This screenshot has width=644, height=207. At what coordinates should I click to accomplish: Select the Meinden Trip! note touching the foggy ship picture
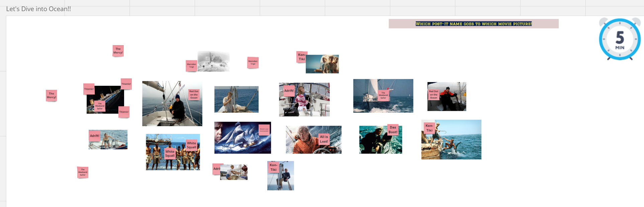pyautogui.click(x=191, y=66)
